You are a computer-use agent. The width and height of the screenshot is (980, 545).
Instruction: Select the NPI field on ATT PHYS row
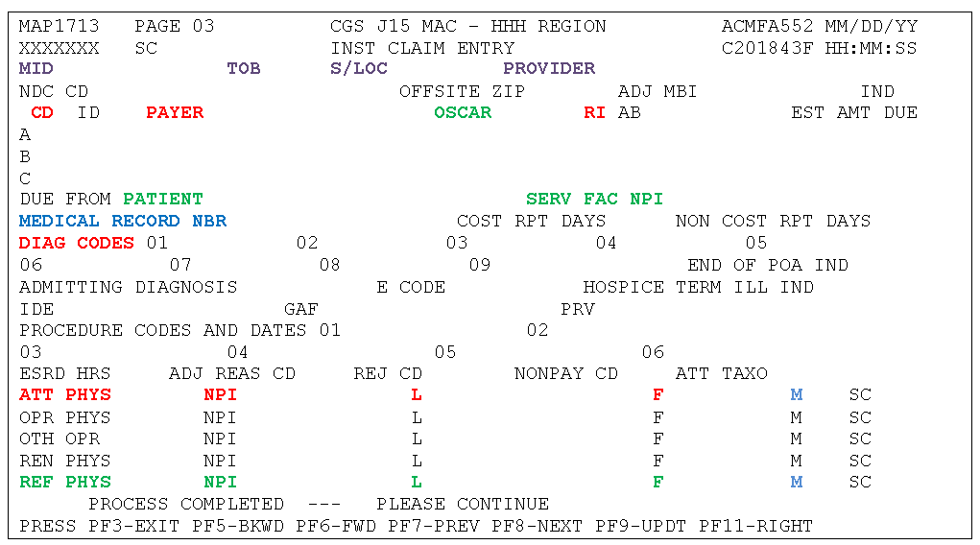pos(220,395)
